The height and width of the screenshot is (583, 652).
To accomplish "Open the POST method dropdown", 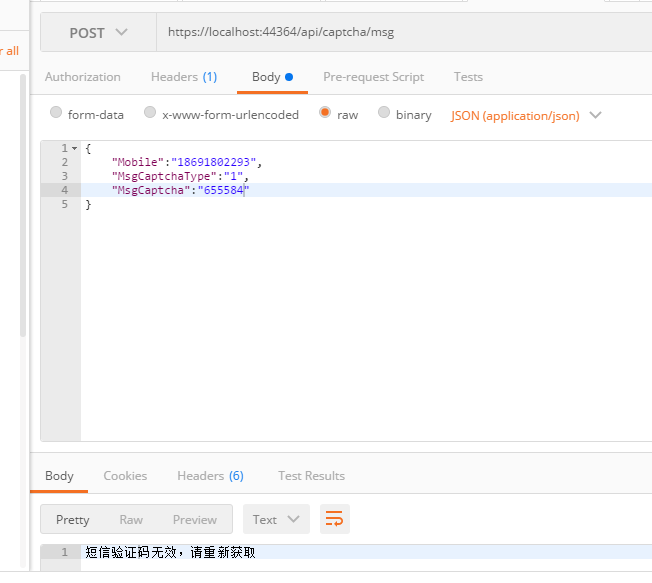I will coord(98,33).
